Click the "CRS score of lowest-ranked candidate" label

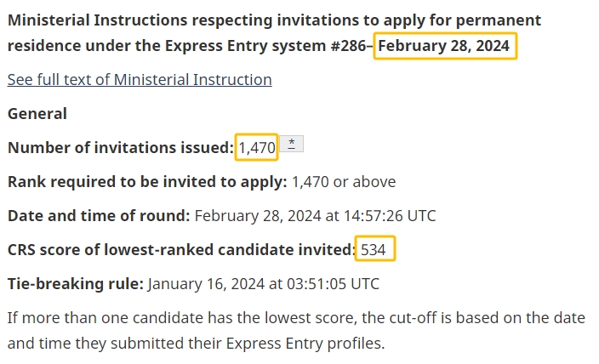point(180,250)
